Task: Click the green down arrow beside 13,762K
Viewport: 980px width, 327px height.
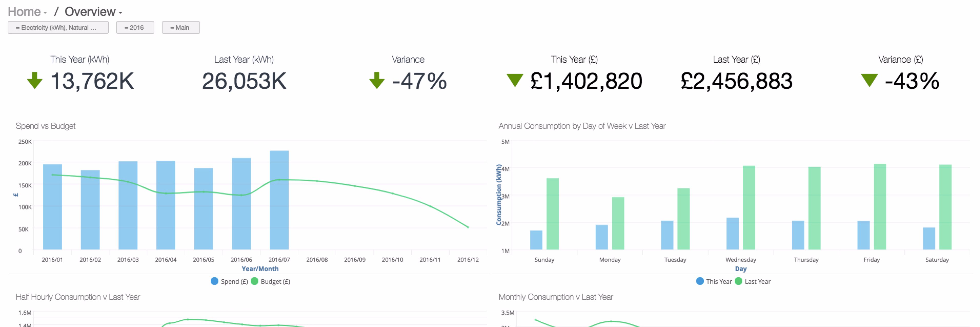Action: [x=35, y=80]
